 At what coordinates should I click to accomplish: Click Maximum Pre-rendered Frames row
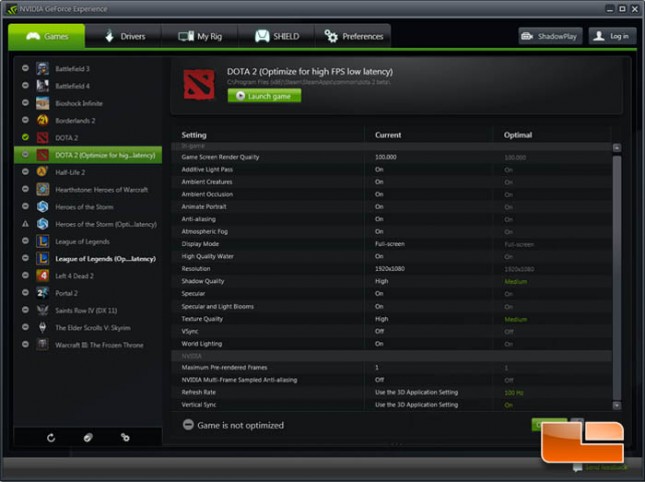coord(391,368)
